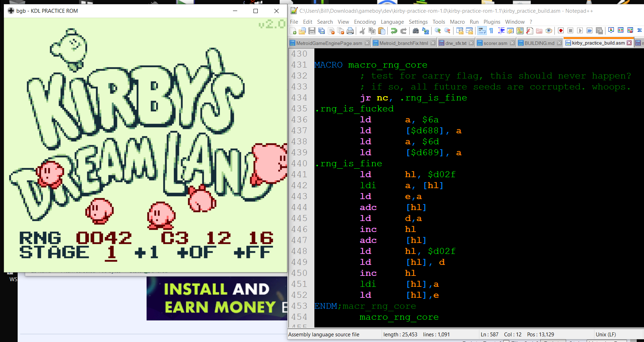Toggle Show All Characters pilcrow button
This screenshot has width=644, height=342.
click(491, 31)
